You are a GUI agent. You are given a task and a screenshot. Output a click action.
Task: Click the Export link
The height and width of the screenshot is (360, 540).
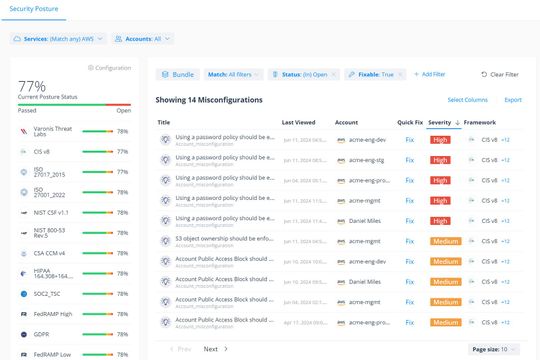[513, 100]
